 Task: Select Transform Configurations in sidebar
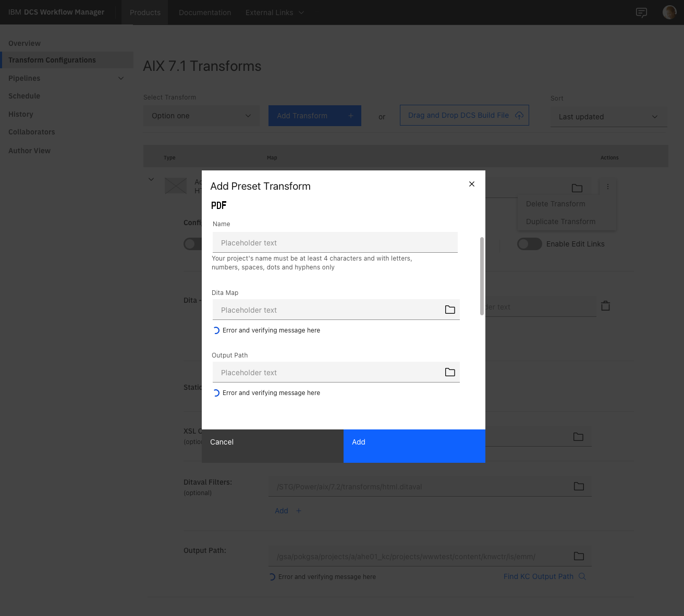tap(67, 60)
